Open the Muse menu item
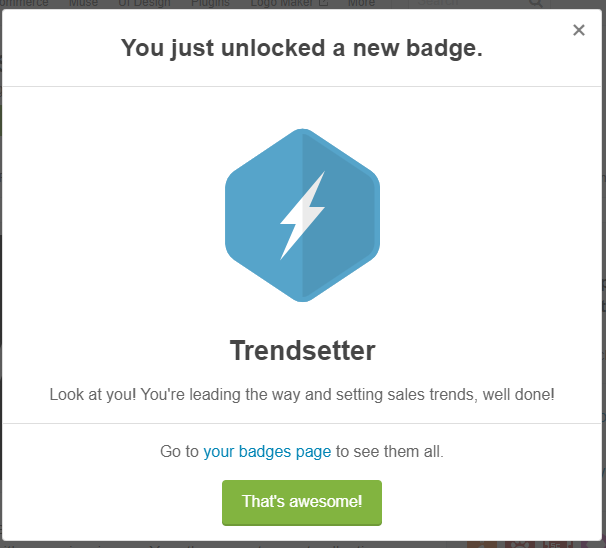606x548 pixels. 83,4
